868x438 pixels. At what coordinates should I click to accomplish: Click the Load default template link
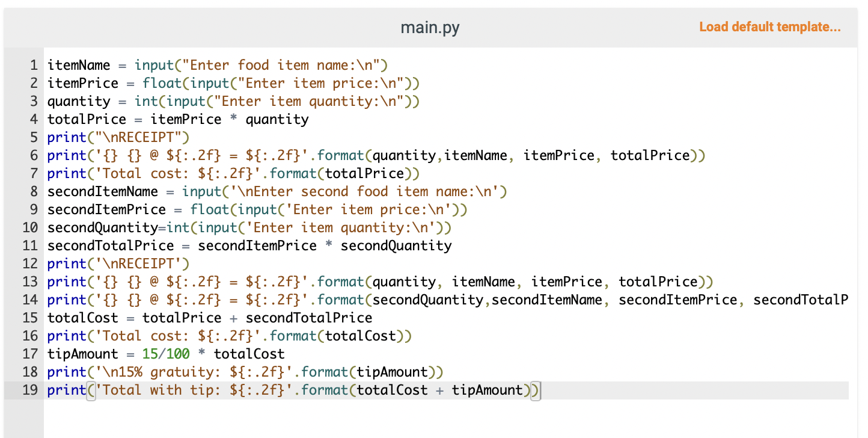pos(770,27)
